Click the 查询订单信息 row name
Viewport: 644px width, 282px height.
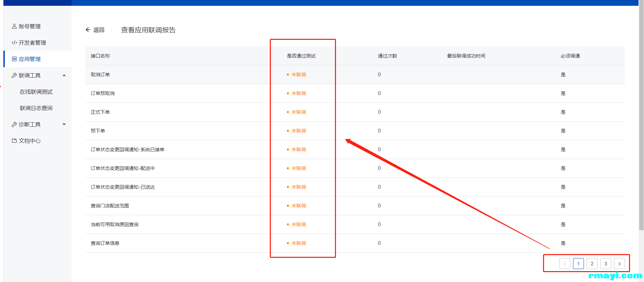[105, 243]
